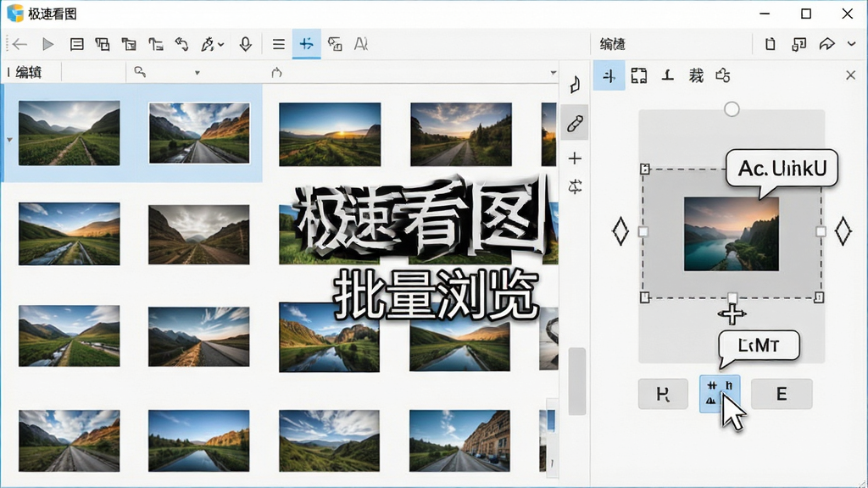Click the round handle above the crop preview

click(x=732, y=109)
